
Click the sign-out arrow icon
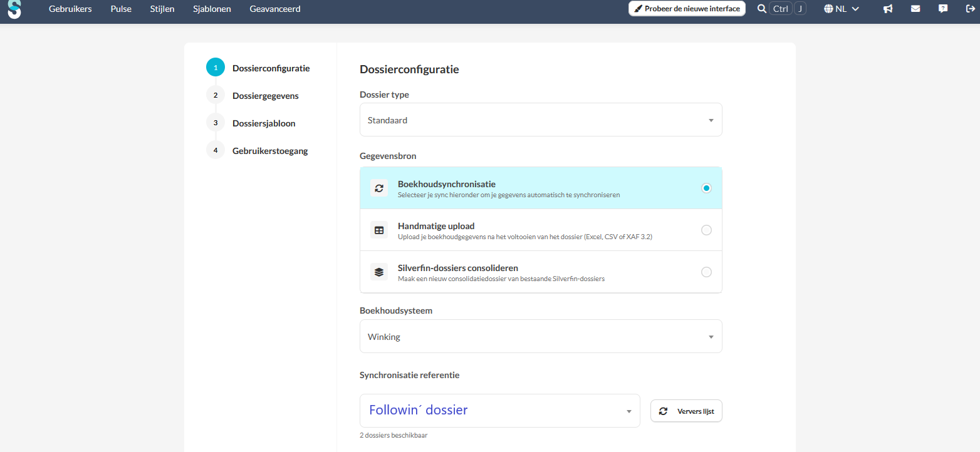971,9
